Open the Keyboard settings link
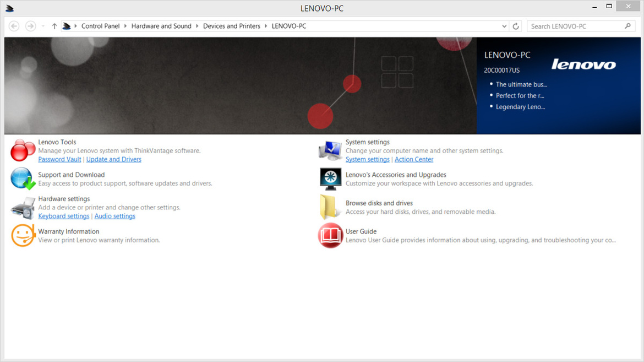This screenshot has height=362, width=644. click(64, 216)
